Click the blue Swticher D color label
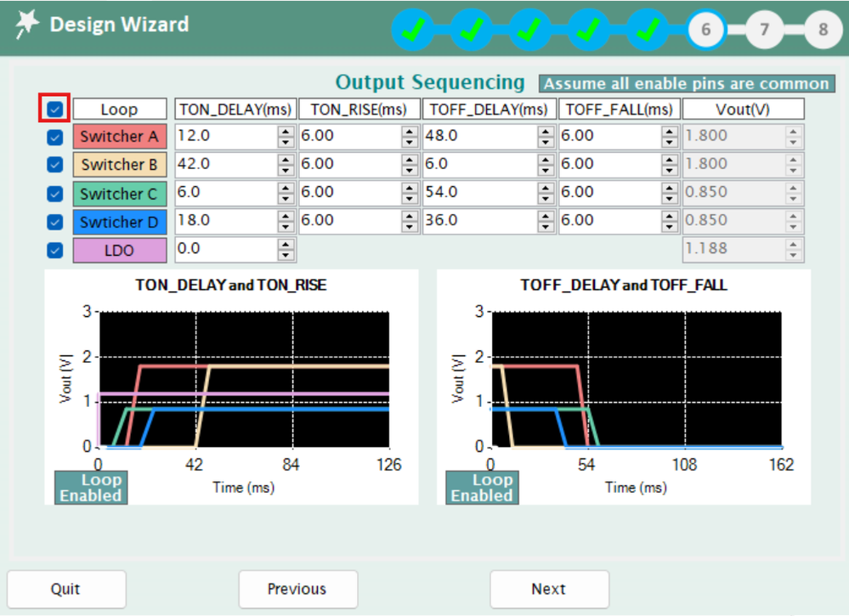 click(x=119, y=222)
